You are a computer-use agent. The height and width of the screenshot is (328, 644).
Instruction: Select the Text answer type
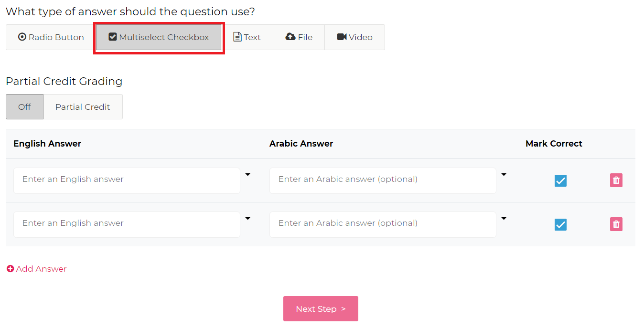247,37
